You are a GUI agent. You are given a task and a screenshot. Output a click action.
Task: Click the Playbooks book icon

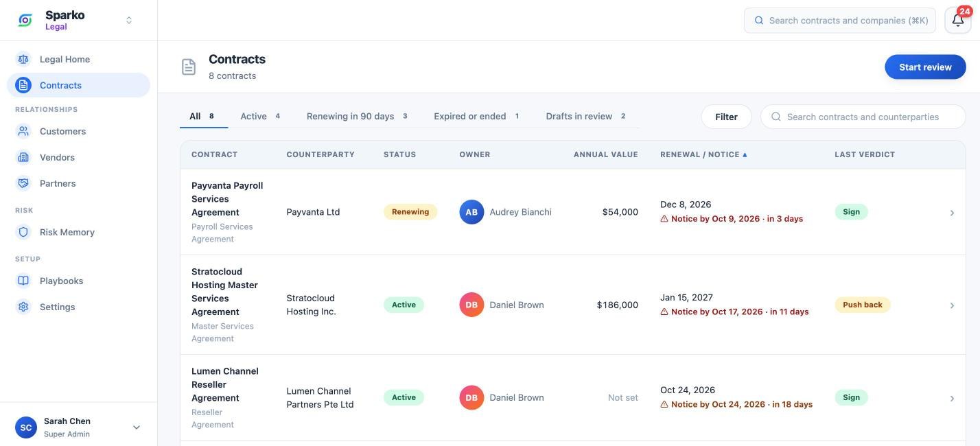(23, 281)
